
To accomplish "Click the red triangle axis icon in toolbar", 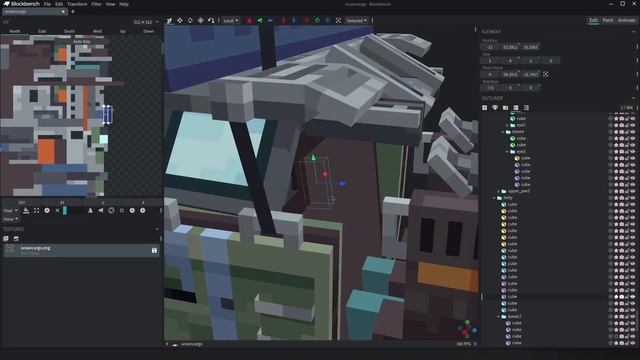I will [249, 20].
